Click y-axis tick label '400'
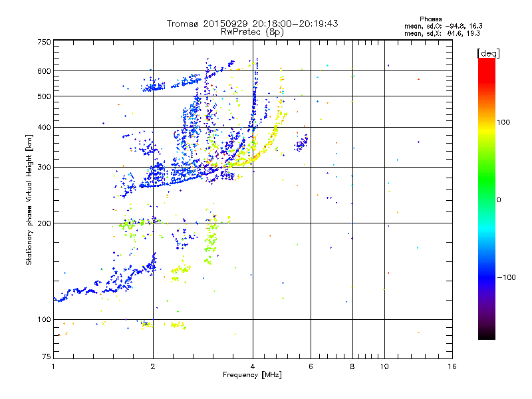532x399 pixels. point(44,128)
